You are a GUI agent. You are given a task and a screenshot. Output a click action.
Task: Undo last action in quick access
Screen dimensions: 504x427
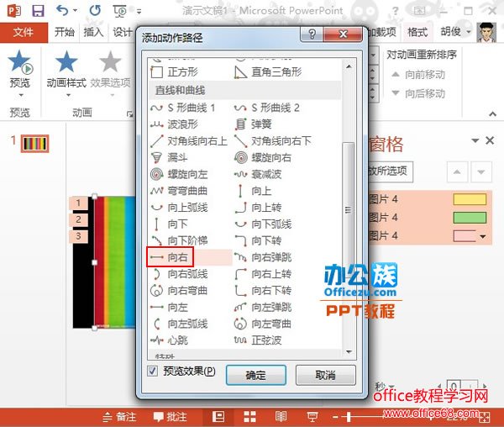coord(62,11)
